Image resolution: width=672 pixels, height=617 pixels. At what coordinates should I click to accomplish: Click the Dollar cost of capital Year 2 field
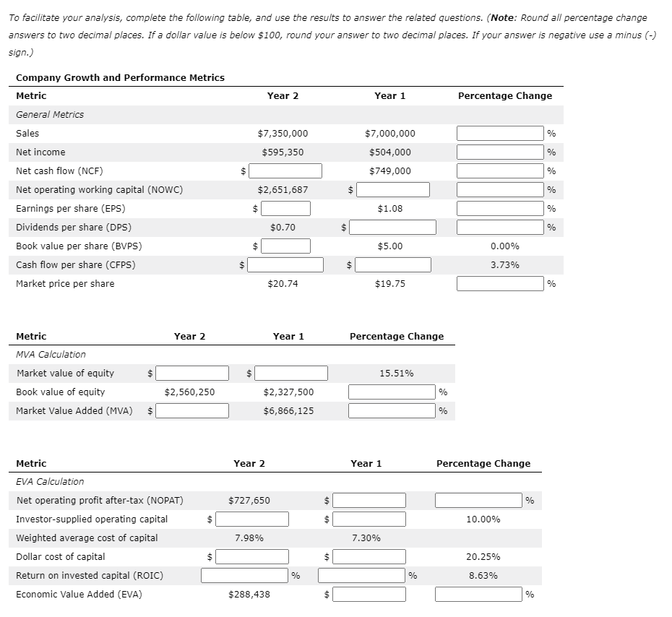[x=252, y=556]
